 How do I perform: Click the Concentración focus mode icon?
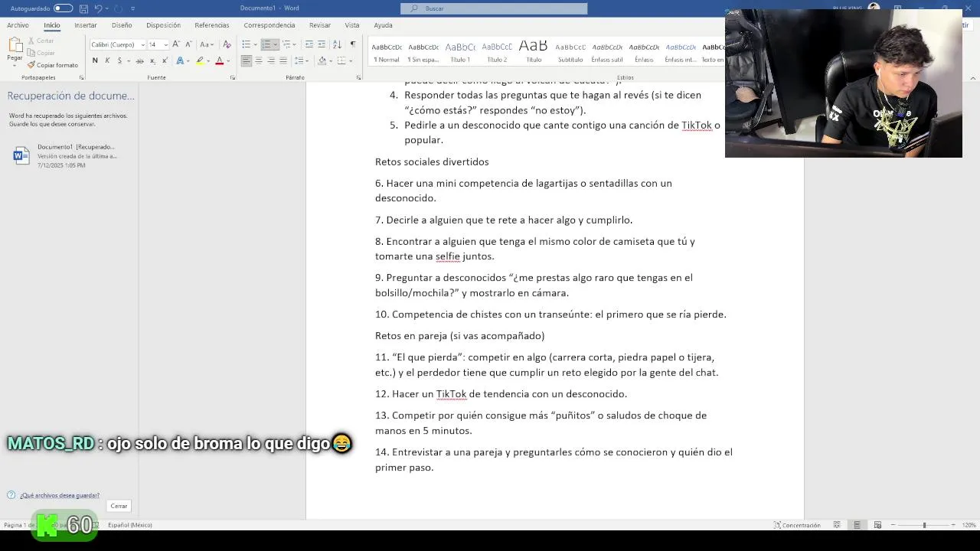coord(796,525)
